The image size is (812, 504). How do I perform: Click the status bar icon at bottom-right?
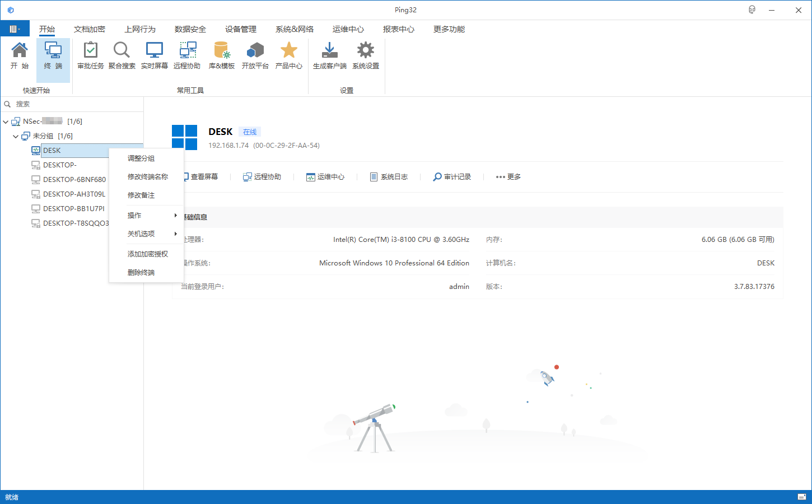[x=802, y=497]
